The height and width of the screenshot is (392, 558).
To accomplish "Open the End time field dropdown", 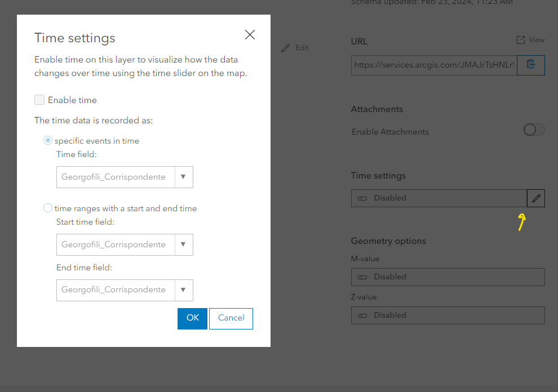I will (x=183, y=289).
